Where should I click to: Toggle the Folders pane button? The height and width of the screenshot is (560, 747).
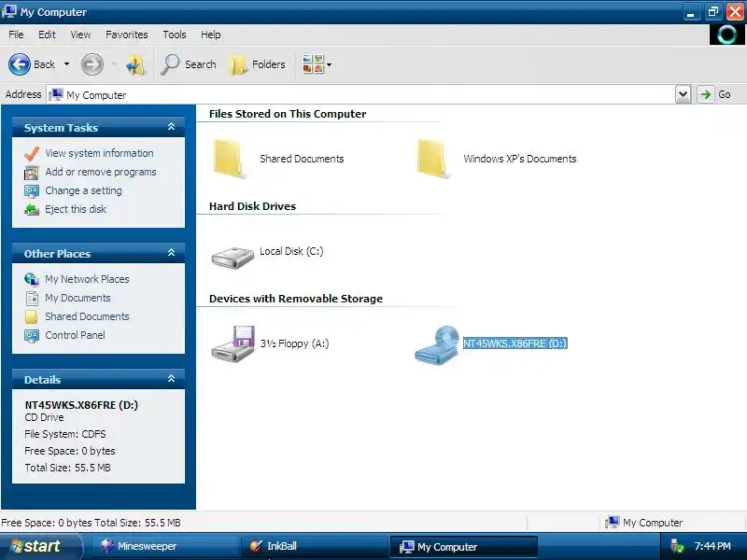258,64
